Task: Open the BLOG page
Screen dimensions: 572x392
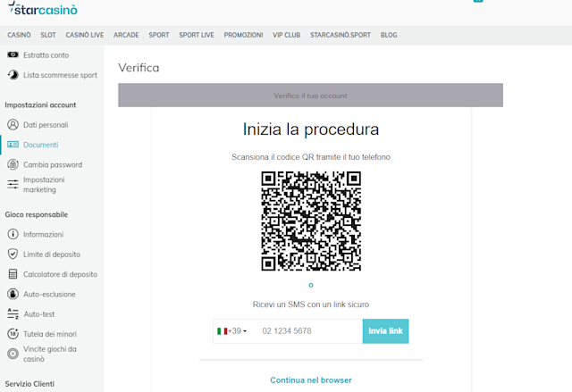Action: [389, 35]
